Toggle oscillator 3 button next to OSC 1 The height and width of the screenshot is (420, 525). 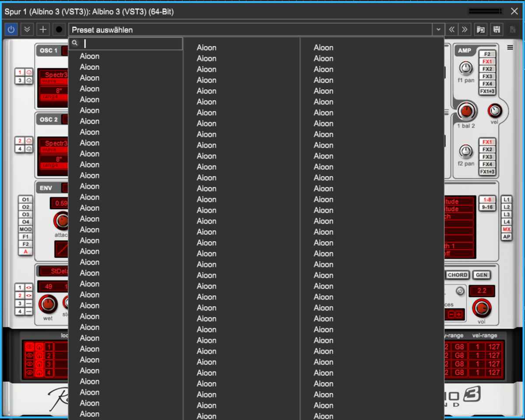click(20, 80)
